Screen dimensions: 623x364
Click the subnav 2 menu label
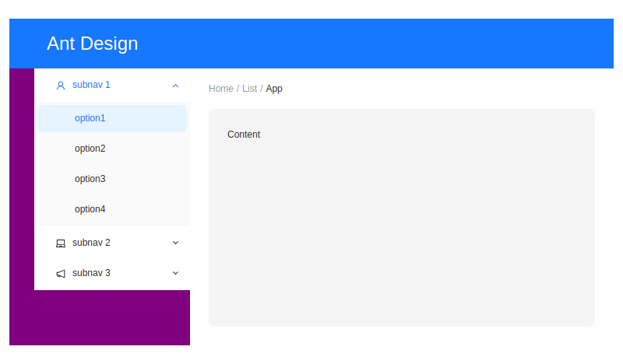tap(91, 243)
